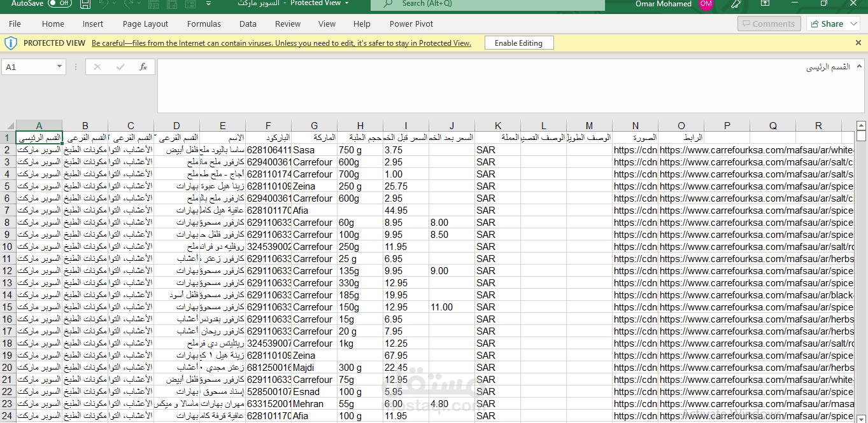Screen dimensions: 868x423
Task: Open the Help tab
Action: click(362, 24)
